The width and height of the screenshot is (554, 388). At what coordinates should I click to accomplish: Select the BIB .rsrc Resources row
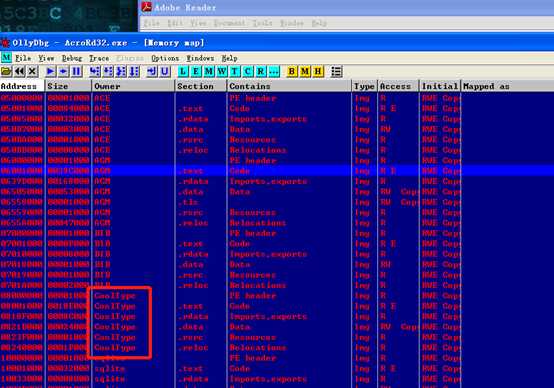[x=277, y=275]
